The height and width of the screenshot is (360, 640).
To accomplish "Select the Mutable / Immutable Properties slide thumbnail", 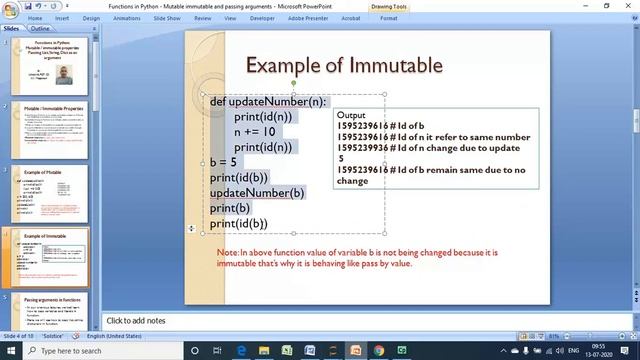I will click(x=49, y=130).
